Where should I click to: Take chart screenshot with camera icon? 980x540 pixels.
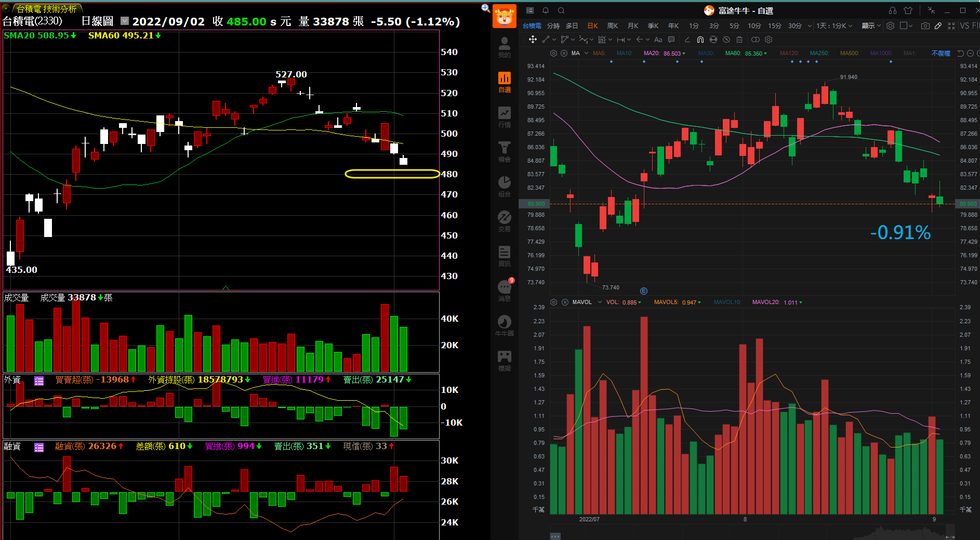[x=925, y=25]
